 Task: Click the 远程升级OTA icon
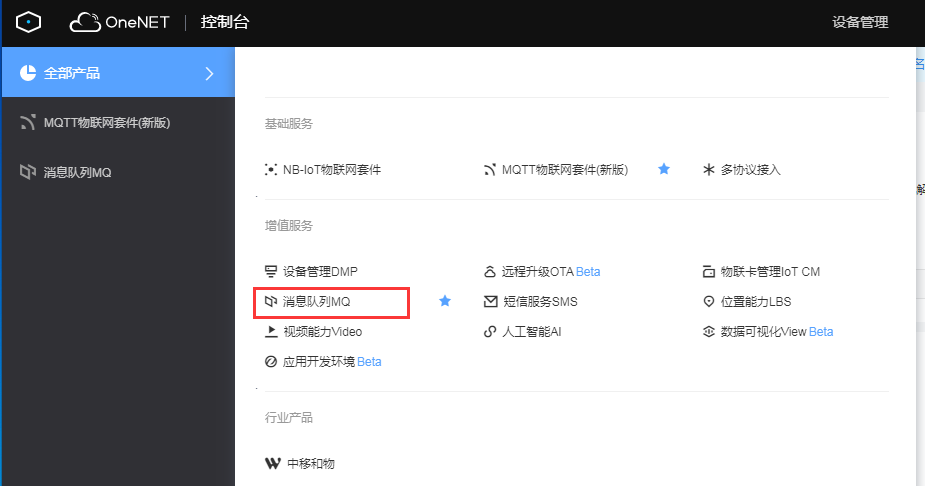[490, 271]
